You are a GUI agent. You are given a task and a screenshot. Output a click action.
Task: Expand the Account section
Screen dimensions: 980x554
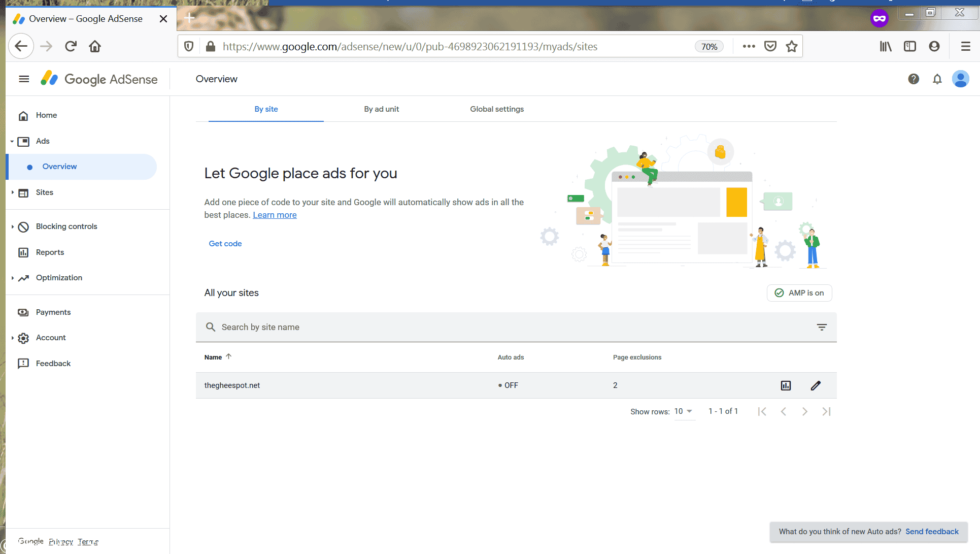point(12,338)
